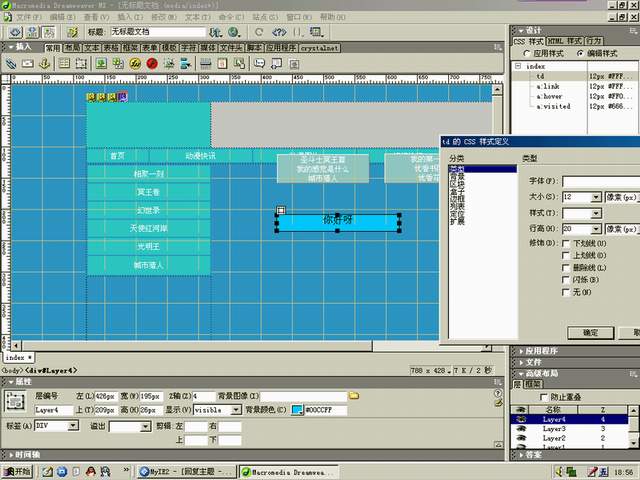
Task: Click the 确定 button in CSS dialog
Action: click(590, 332)
